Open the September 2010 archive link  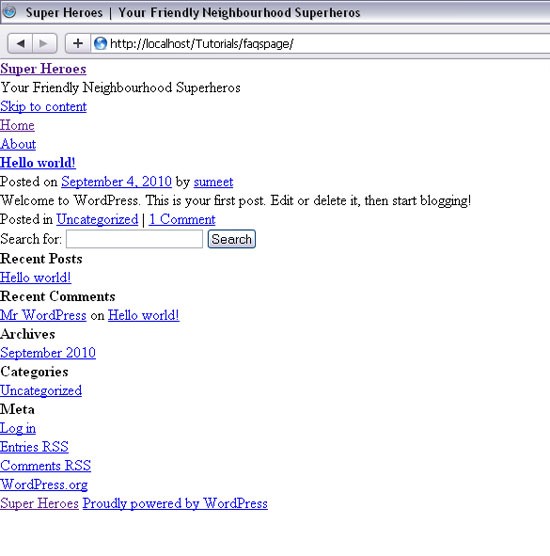click(48, 353)
